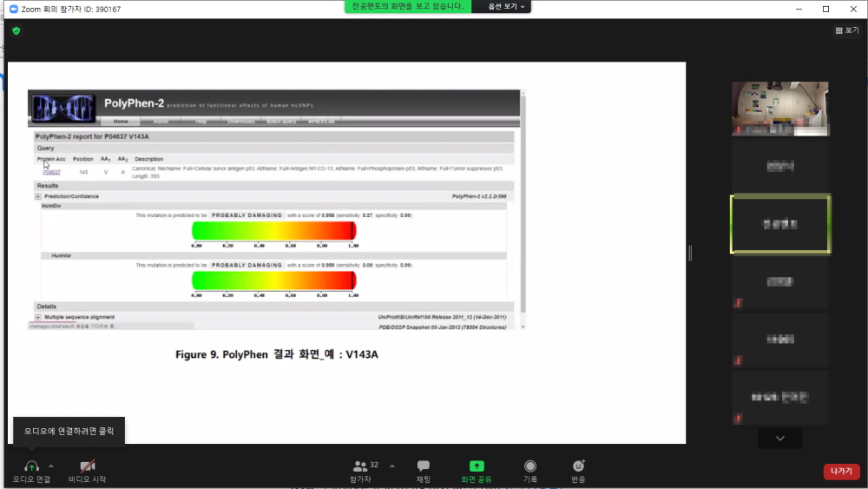Expand audio options caret beside headphone
This screenshot has height=489, width=868.
point(51,466)
